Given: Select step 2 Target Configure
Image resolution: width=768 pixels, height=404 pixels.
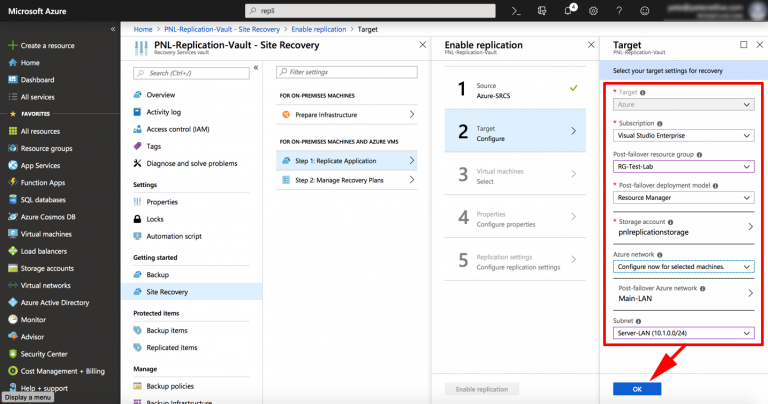Looking at the screenshot, I should [515, 131].
